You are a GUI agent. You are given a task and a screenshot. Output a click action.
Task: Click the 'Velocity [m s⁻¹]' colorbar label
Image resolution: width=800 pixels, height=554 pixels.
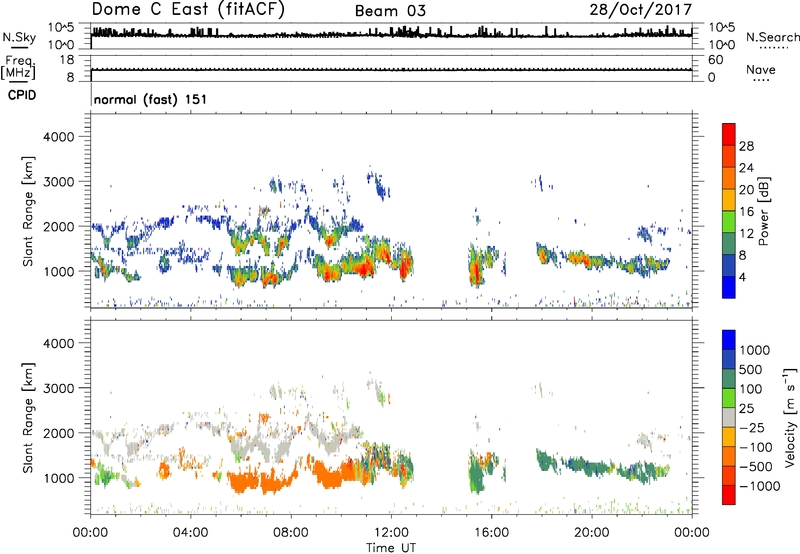(x=790, y=416)
